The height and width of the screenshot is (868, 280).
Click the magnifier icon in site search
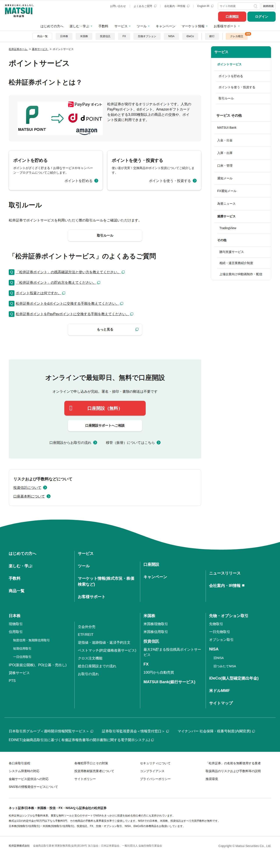click(255, 6)
